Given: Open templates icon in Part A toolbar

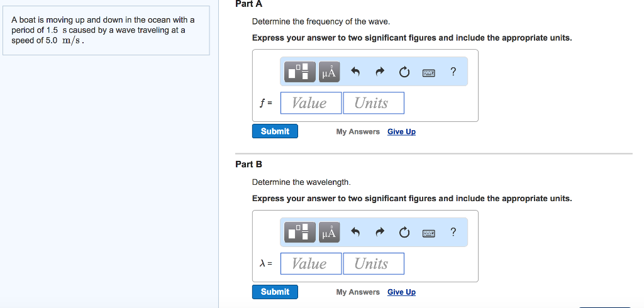Looking at the screenshot, I should (300, 72).
